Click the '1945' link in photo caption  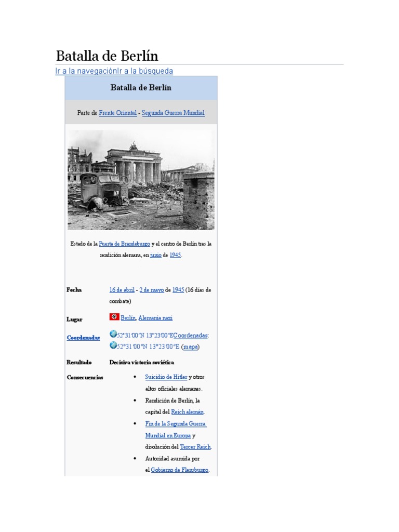175,255
